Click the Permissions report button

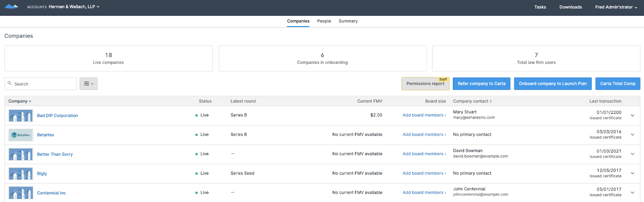click(425, 84)
